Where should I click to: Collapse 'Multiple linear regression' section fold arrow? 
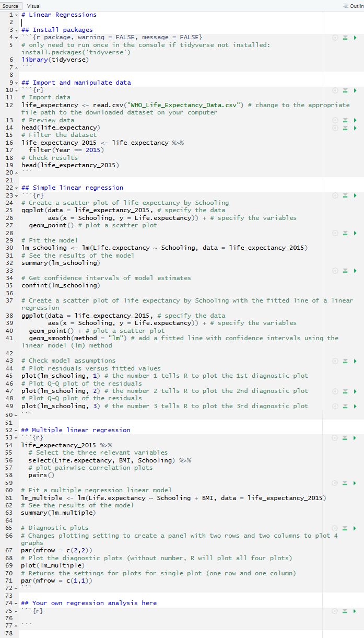pos(17,430)
